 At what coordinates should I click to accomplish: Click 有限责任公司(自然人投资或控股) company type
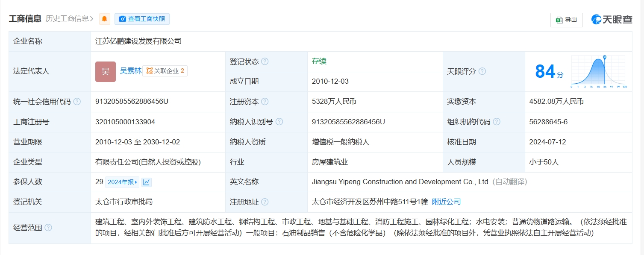[x=148, y=162]
